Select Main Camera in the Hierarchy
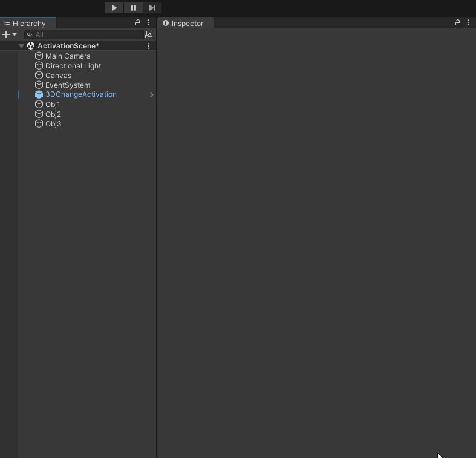Screen dimensions: 476x458 (68, 56)
